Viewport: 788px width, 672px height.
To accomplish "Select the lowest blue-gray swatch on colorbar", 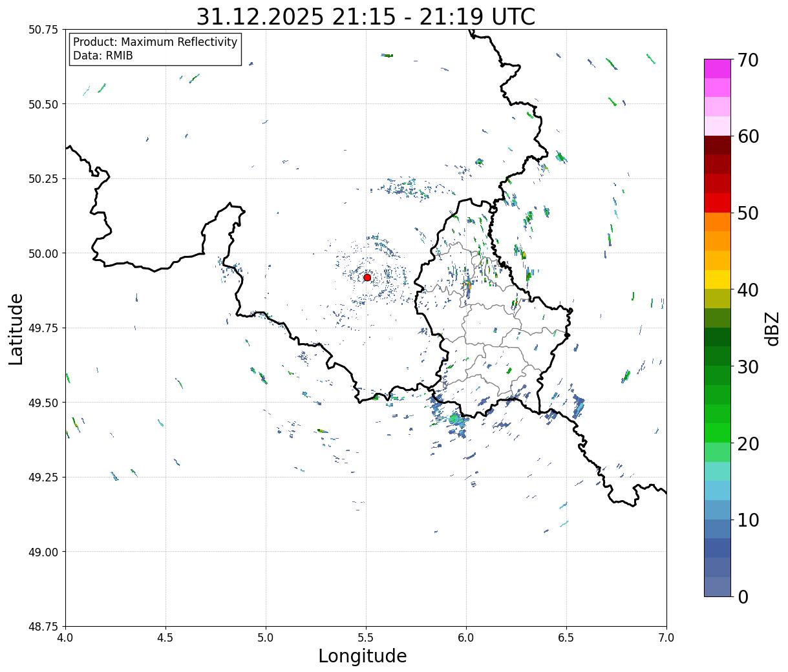I will click(x=717, y=586).
